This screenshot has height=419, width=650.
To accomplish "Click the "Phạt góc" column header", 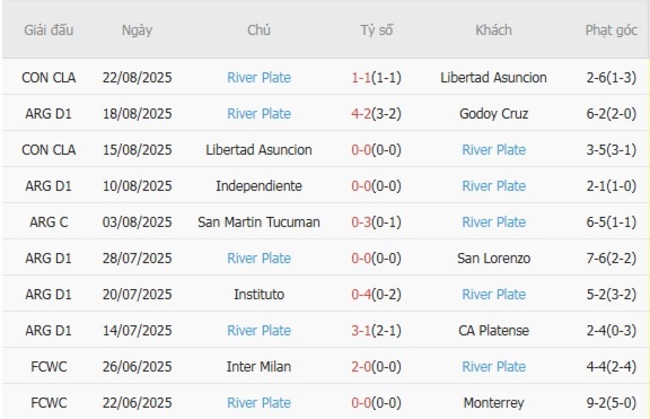I will (x=611, y=30).
